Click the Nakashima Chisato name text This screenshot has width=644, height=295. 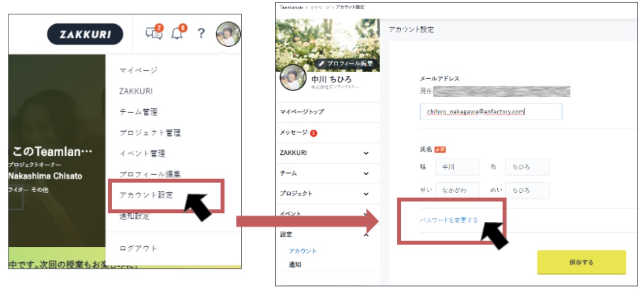pyautogui.click(x=45, y=176)
